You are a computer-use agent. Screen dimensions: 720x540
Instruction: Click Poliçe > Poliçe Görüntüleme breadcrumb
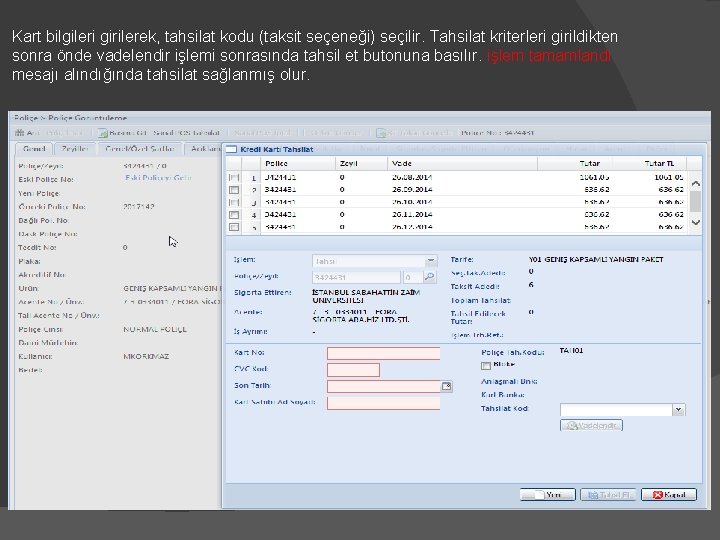[x=70, y=118]
